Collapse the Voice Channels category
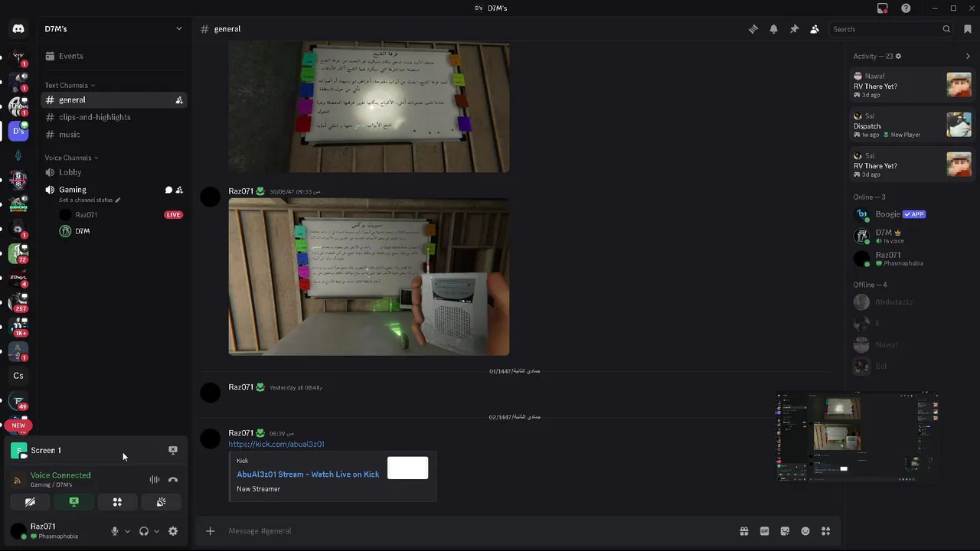This screenshot has width=980, height=551. tap(72, 158)
